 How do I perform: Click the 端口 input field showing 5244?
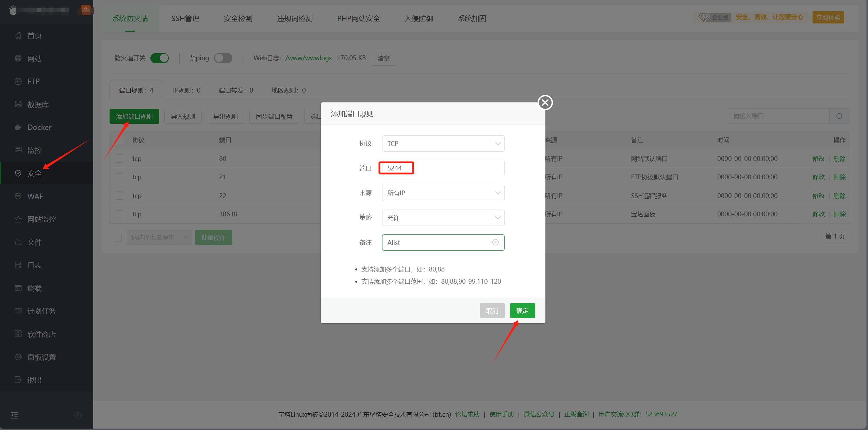(x=442, y=168)
